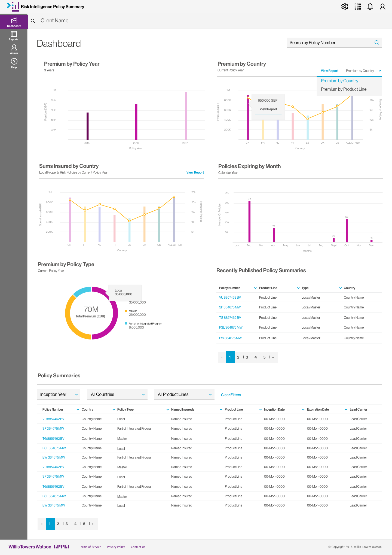
Task: Choose Premium by Product Line option
Action: coord(344,89)
